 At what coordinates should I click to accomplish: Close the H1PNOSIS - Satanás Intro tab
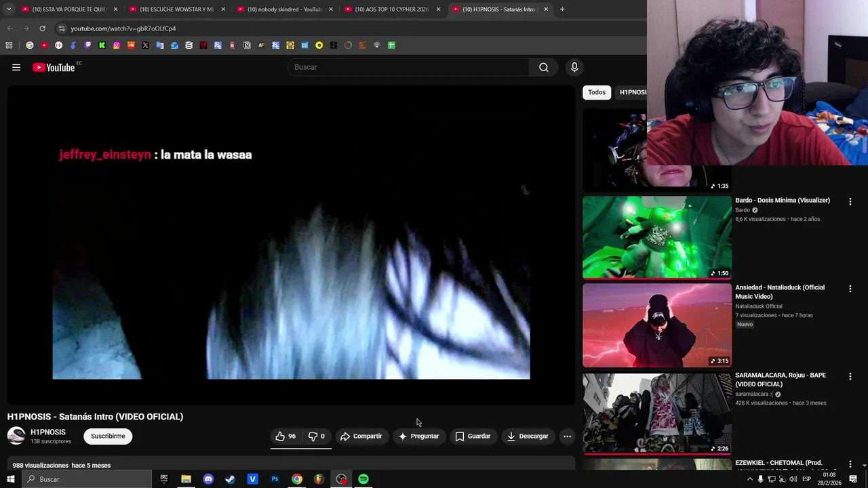[546, 9]
